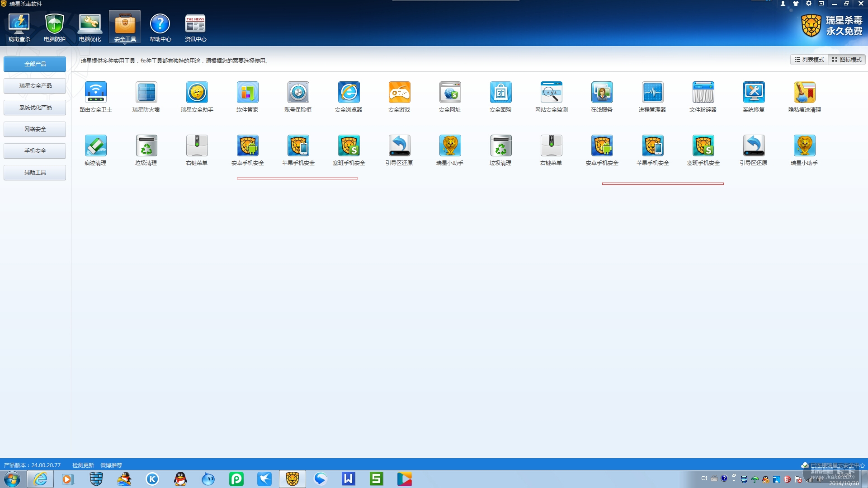Viewport: 868px width, 488px height.
Task: Open Internet Explorer from the taskbar
Action: pyautogui.click(x=40, y=479)
